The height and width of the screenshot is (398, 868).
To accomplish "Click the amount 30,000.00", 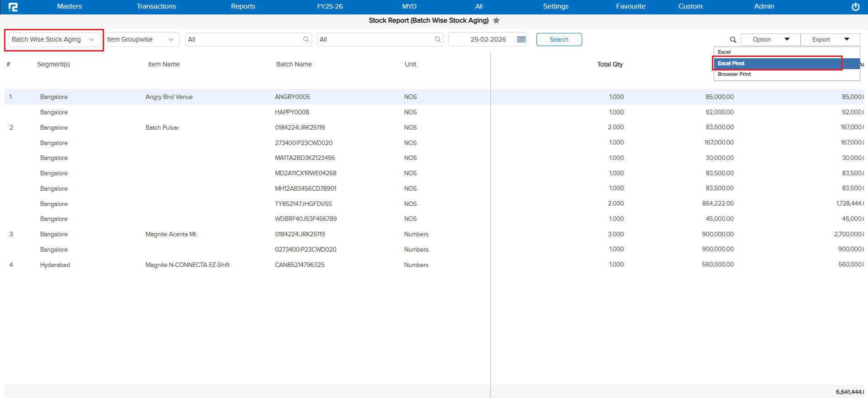I will [720, 158].
